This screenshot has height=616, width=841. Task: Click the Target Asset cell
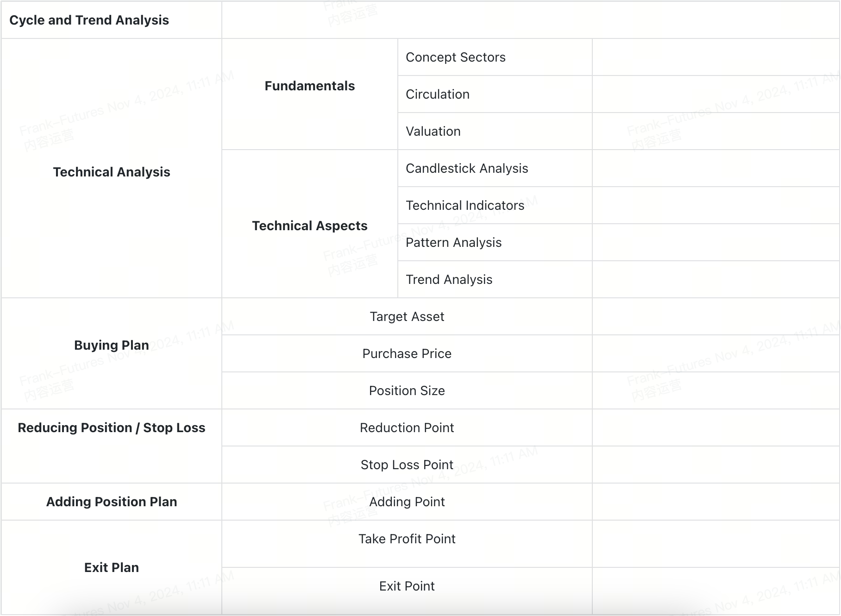pos(407,317)
